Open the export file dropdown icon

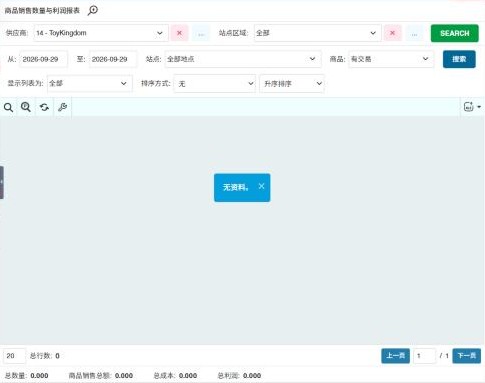point(472,107)
